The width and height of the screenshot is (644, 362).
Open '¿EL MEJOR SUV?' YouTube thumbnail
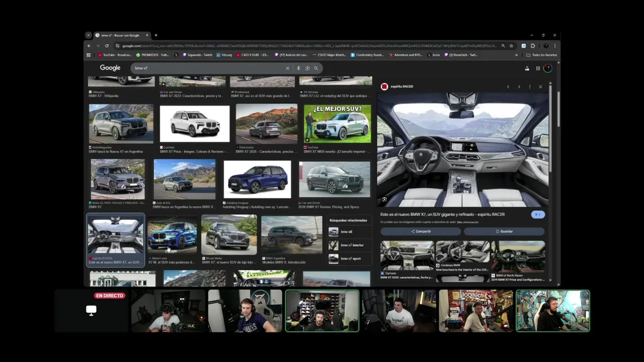click(x=337, y=124)
